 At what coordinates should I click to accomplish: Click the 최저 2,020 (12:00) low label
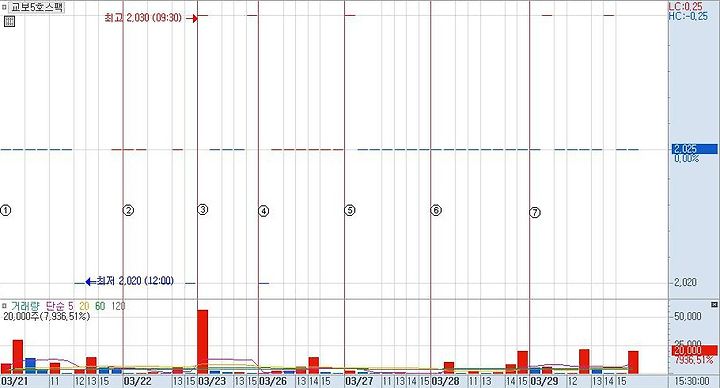(135, 281)
